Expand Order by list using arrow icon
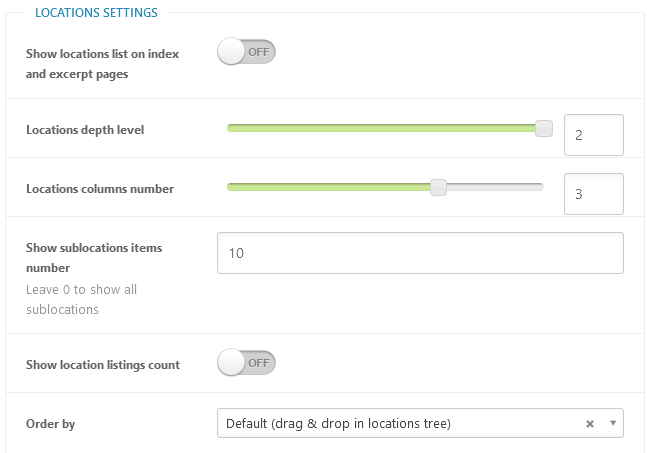Screen dimensions: 647x453 [613, 423]
